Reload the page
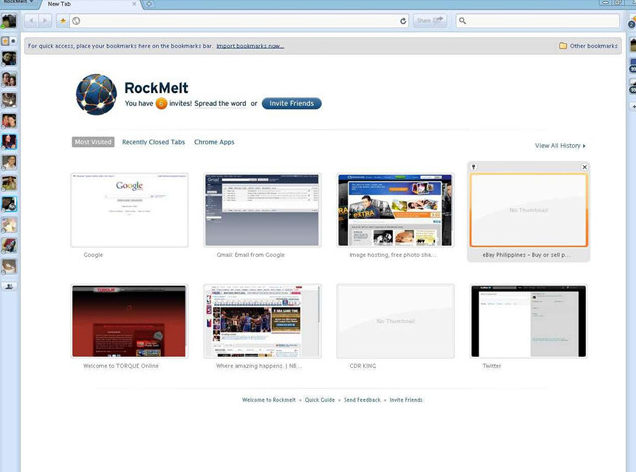 coord(403,21)
